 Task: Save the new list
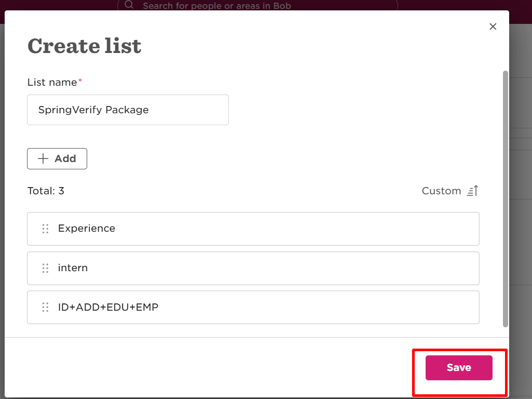click(x=459, y=368)
